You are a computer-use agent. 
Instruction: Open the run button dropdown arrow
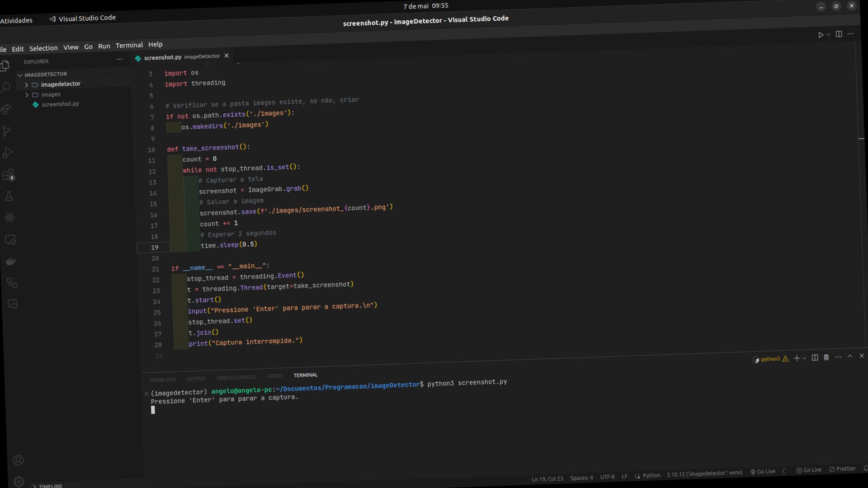[828, 34]
